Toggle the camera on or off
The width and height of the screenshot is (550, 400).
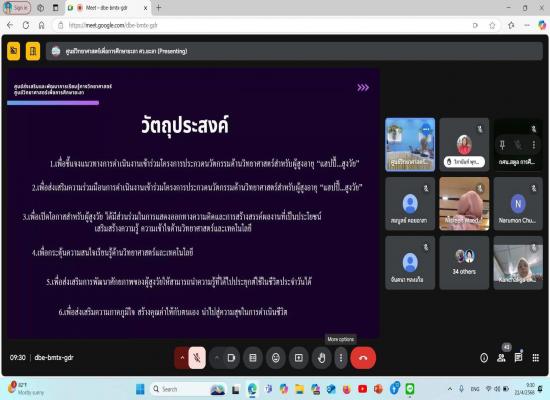pyautogui.click(x=231, y=358)
